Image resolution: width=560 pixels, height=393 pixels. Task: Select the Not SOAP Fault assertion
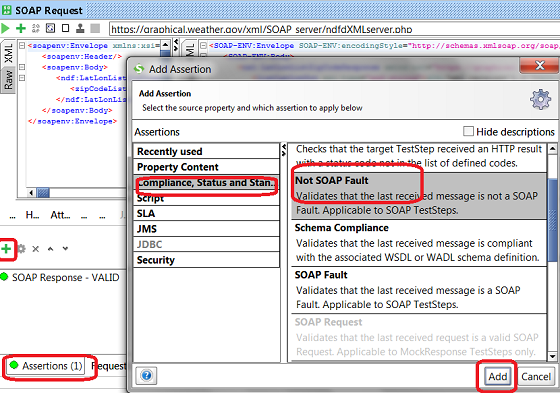click(419, 195)
